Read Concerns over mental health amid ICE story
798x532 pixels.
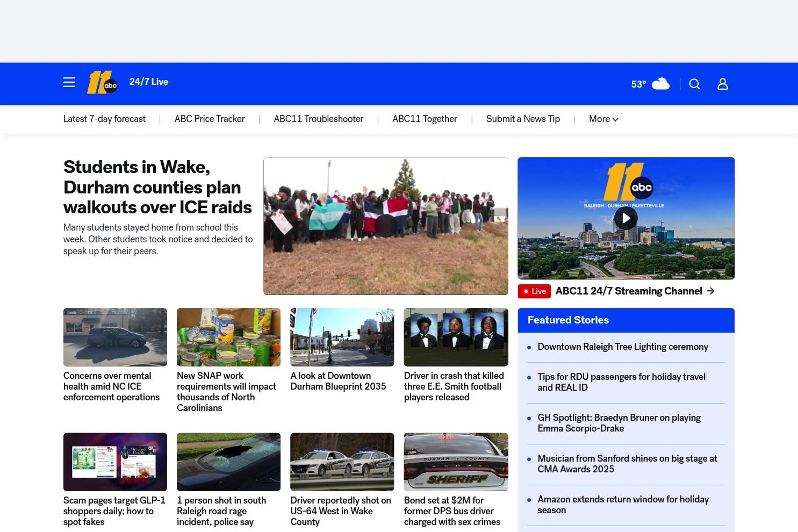click(111, 386)
